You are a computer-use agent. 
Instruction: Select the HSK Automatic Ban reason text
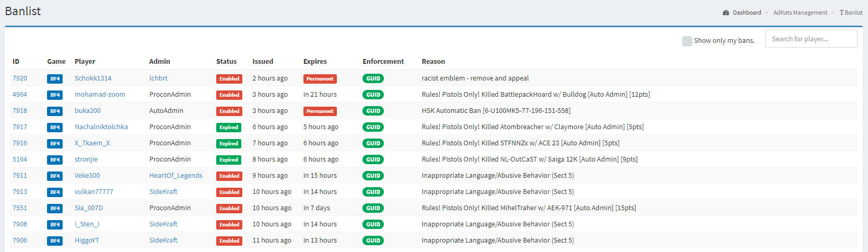(496, 111)
